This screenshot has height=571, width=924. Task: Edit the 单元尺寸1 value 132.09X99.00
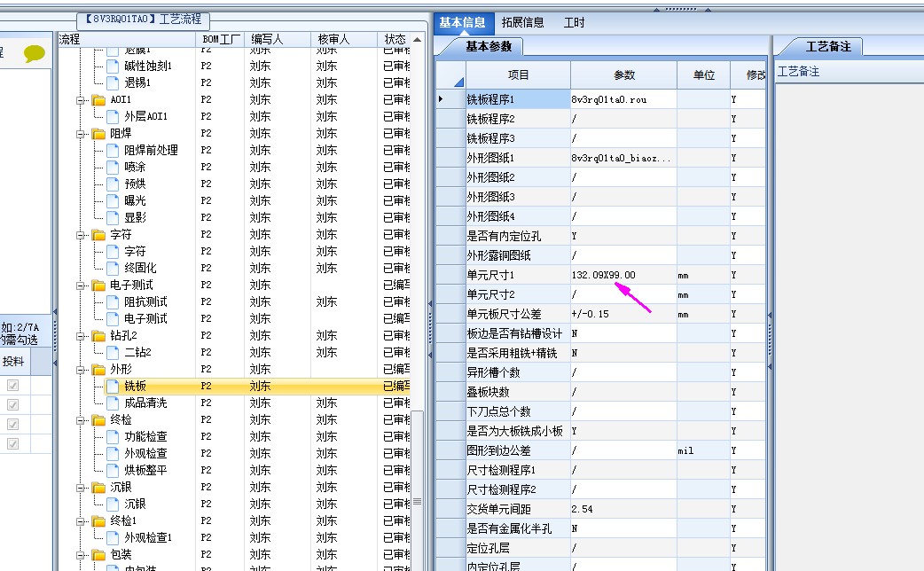[623, 275]
